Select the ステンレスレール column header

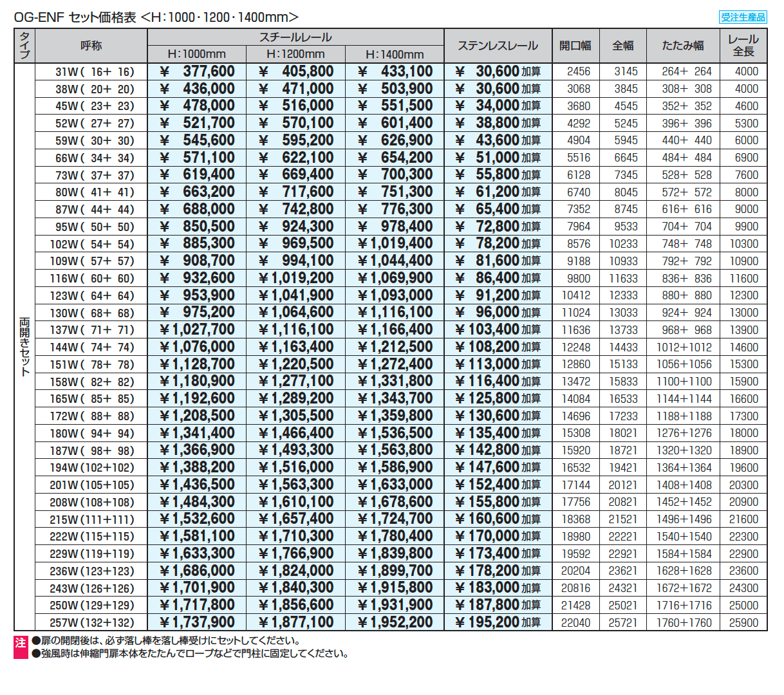click(x=498, y=46)
